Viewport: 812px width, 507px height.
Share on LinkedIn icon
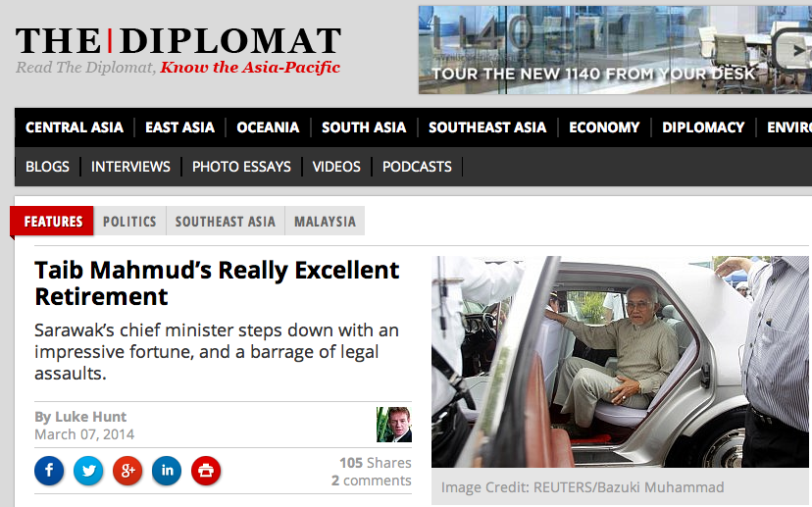(167, 471)
